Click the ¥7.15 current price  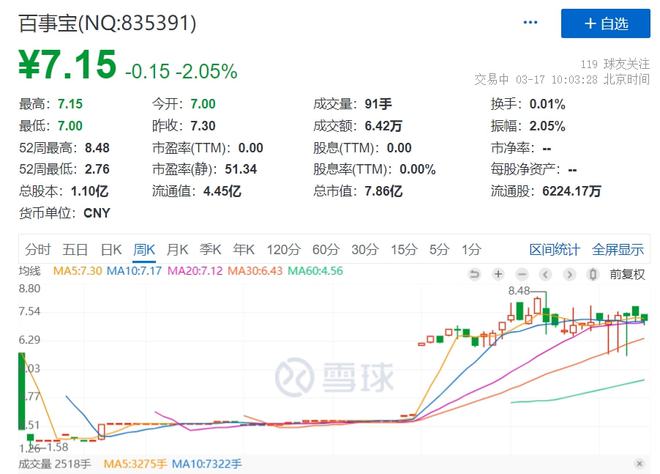[x=67, y=64]
